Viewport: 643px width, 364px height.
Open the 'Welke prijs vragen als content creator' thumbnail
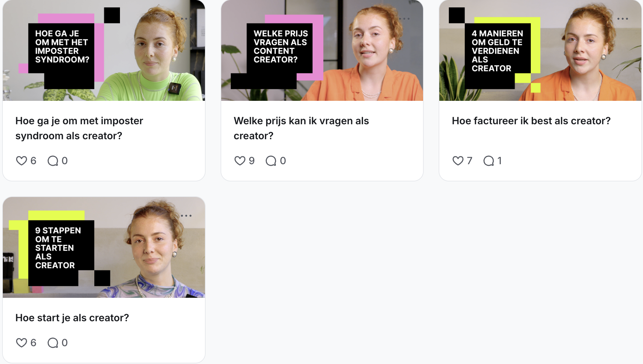(x=322, y=50)
